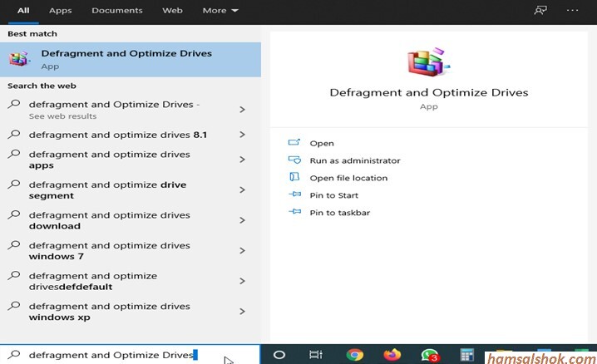This screenshot has width=597, height=364.
Task: Open Calculator from the taskbar
Action: 466,355
